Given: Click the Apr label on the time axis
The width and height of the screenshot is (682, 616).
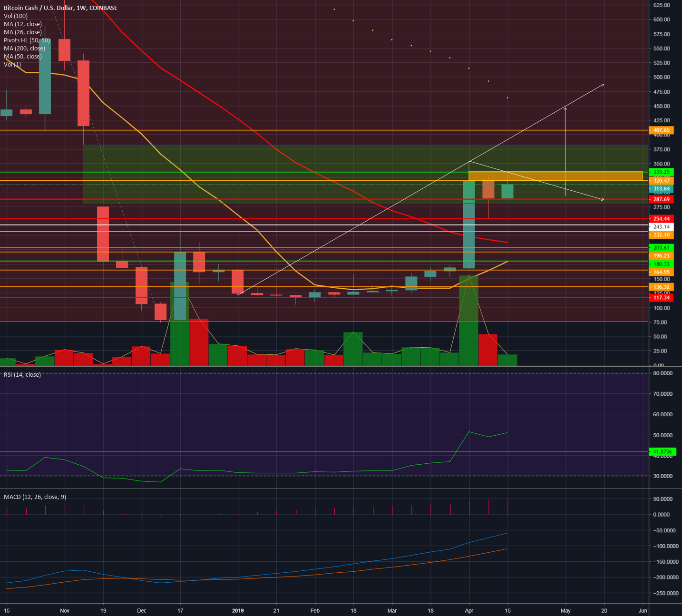Looking at the screenshot, I should tap(469, 610).
